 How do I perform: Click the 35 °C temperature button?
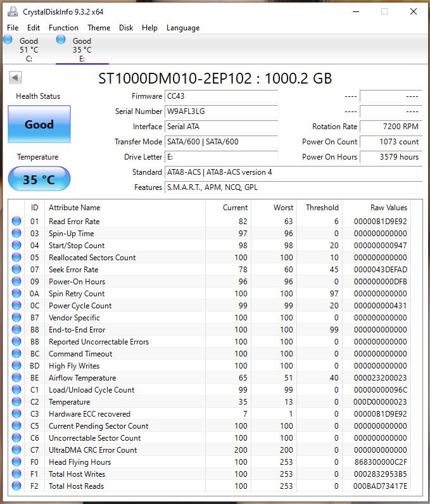tap(39, 180)
